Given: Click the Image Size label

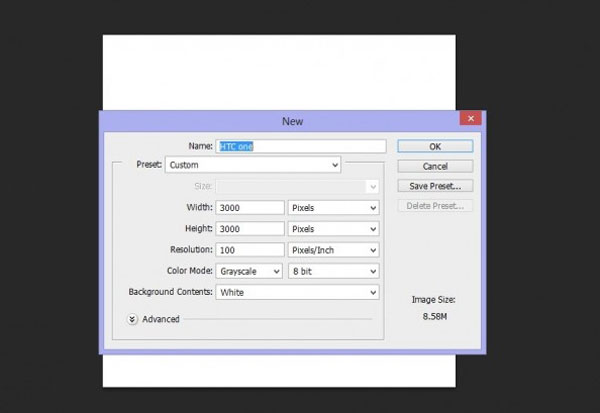Looking at the screenshot, I should coord(434,300).
